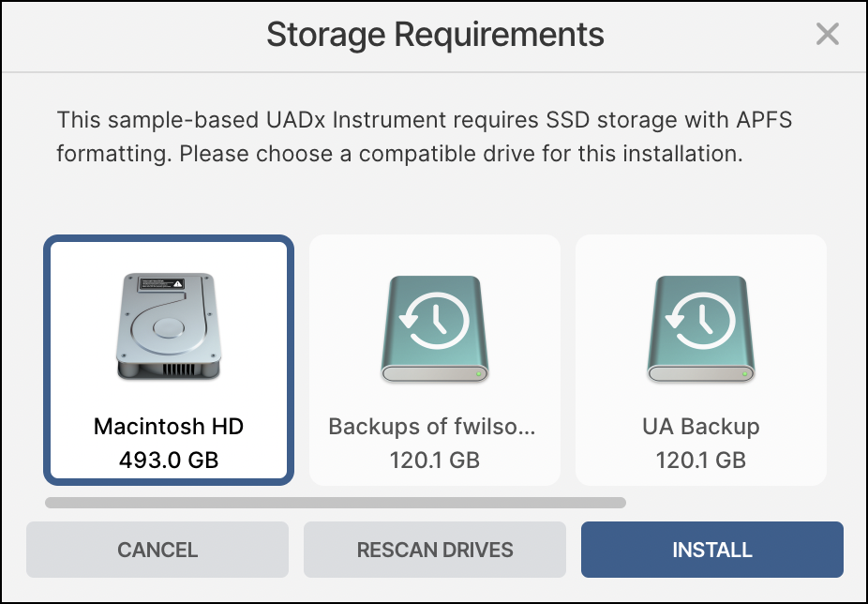Click the horizontal drive list scrollbar
The height and width of the screenshot is (604, 868).
[x=336, y=503]
